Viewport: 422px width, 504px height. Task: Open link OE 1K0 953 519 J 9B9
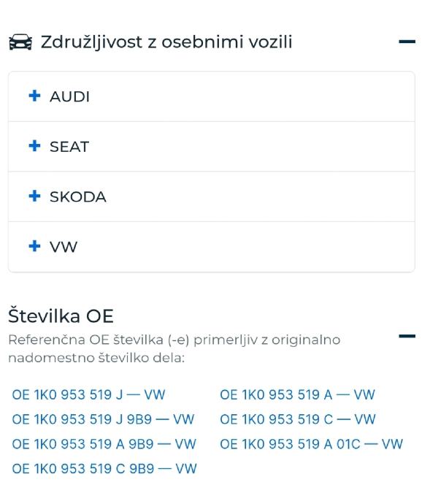pyautogui.click(x=103, y=419)
